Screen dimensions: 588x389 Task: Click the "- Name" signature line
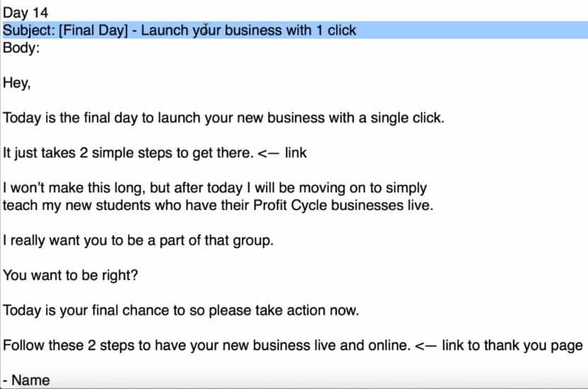pos(26,380)
